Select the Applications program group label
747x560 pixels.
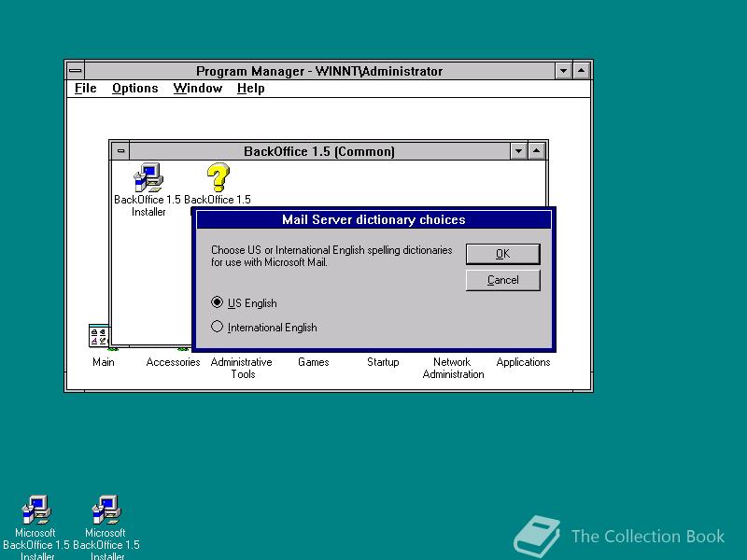523,362
